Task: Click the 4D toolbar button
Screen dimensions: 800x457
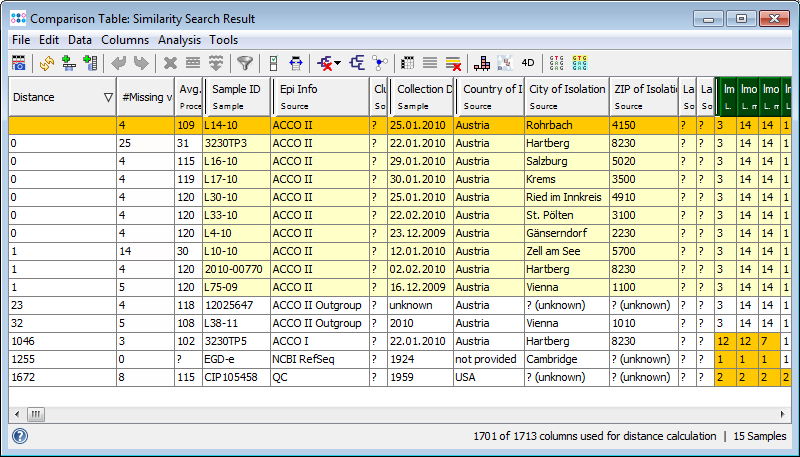Action: (528, 62)
